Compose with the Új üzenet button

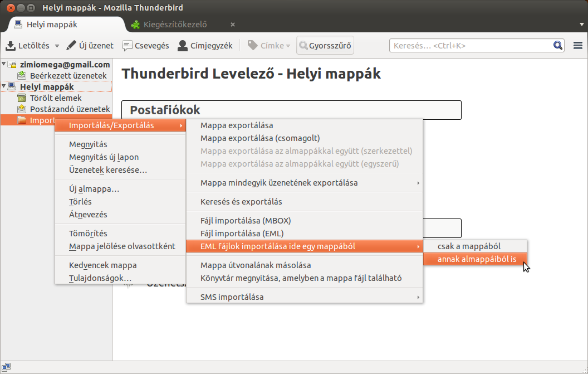coord(90,46)
